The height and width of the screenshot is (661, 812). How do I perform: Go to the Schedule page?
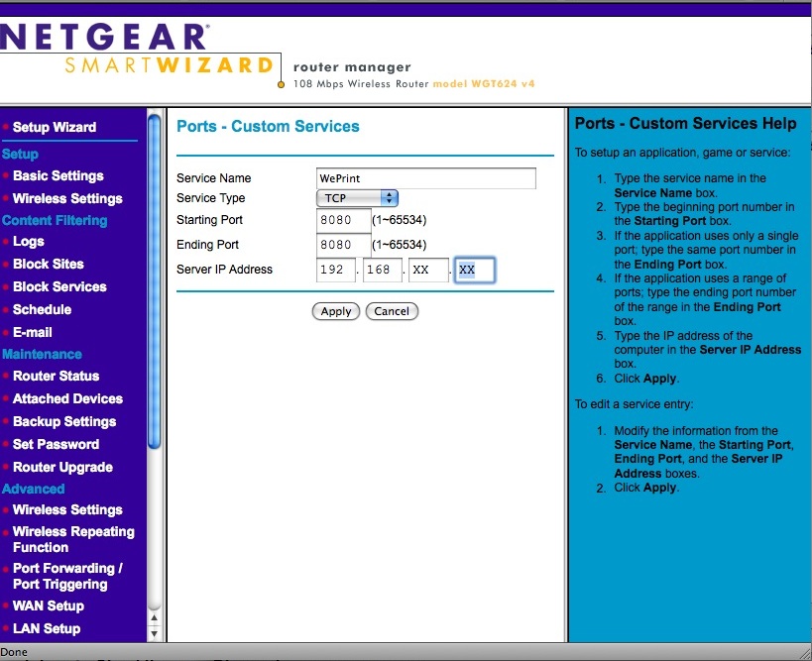42,309
